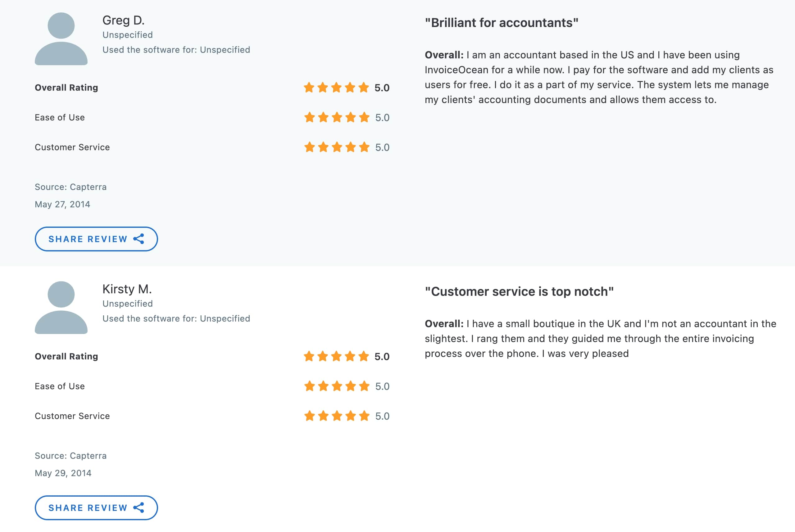
Task: Click the May 29, 2014 review date
Action: 62,473
